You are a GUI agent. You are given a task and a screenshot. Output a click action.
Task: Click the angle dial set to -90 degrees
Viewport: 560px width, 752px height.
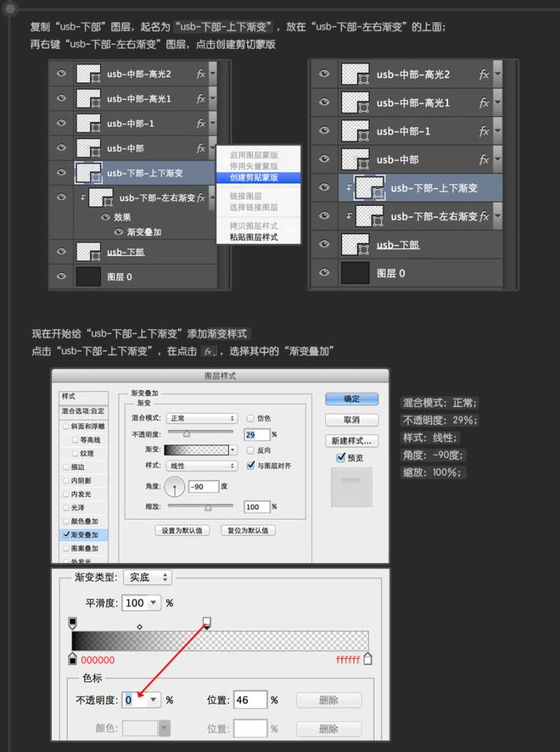(x=174, y=488)
